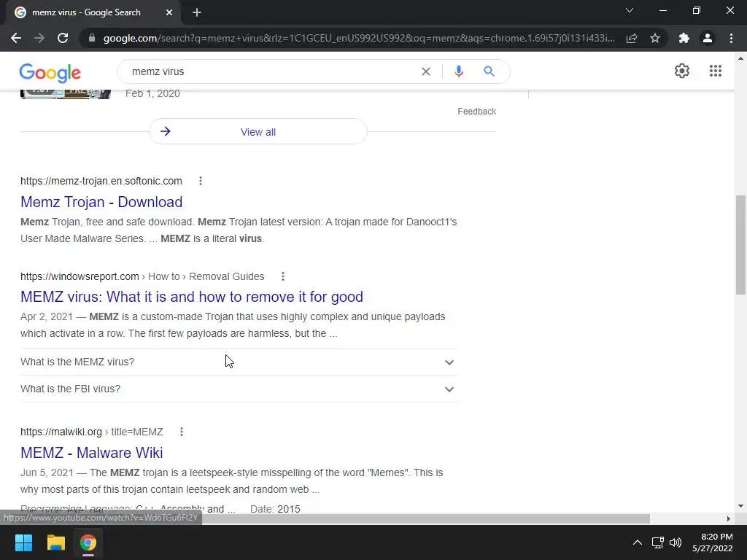This screenshot has height=560, width=747.
Task: Open the Chrome profile avatar
Action: click(708, 38)
